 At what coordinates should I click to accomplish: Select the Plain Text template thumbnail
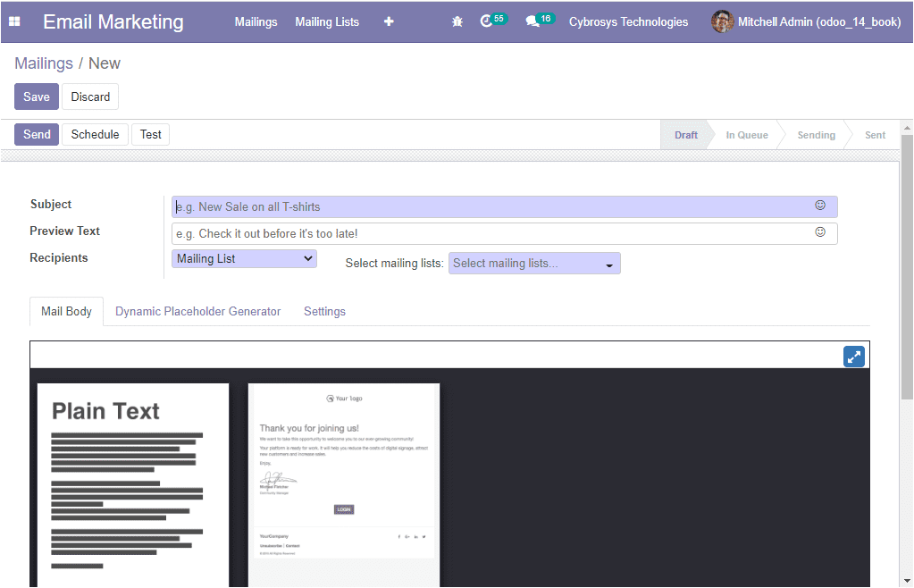click(132, 484)
